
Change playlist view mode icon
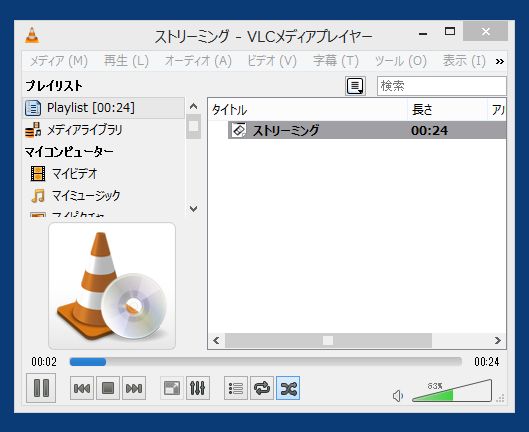(355, 86)
